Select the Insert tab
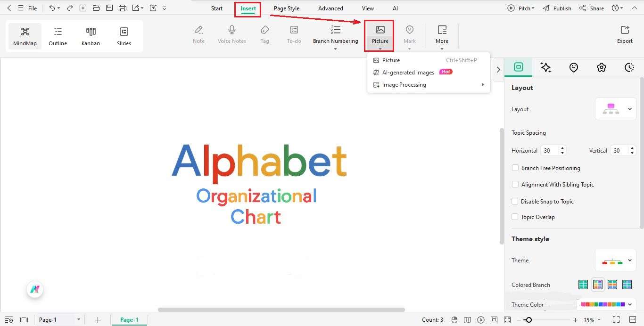 pos(248,8)
